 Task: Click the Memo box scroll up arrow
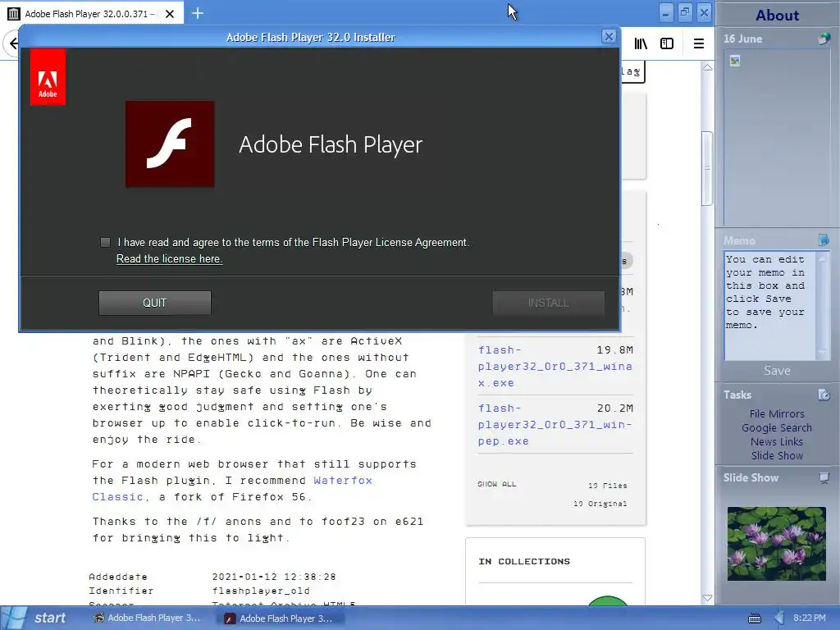(822, 258)
